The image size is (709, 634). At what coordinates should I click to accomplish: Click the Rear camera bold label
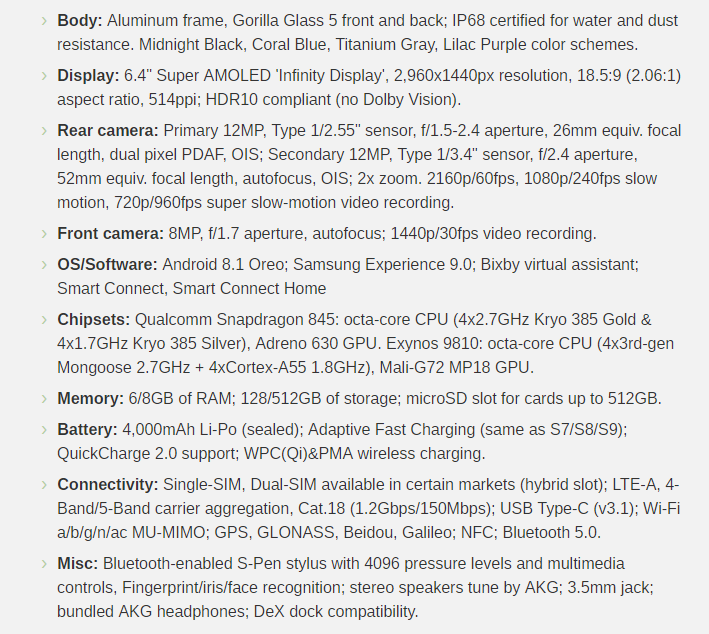coord(108,131)
